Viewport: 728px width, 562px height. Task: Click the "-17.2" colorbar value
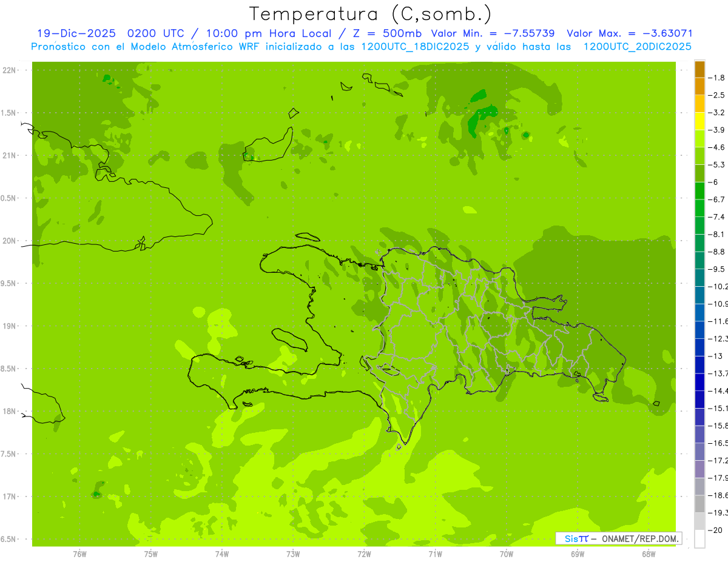718,461
